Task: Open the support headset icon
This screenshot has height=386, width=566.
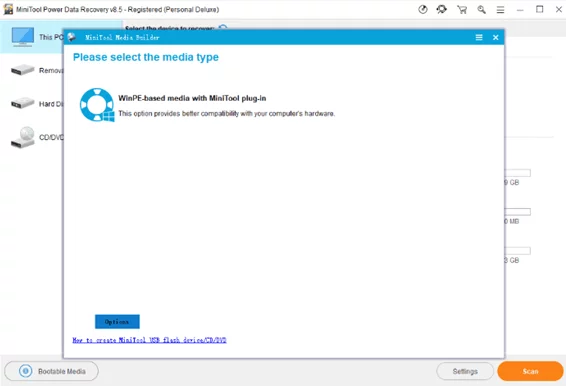Action: pyautogui.click(x=441, y=9)
